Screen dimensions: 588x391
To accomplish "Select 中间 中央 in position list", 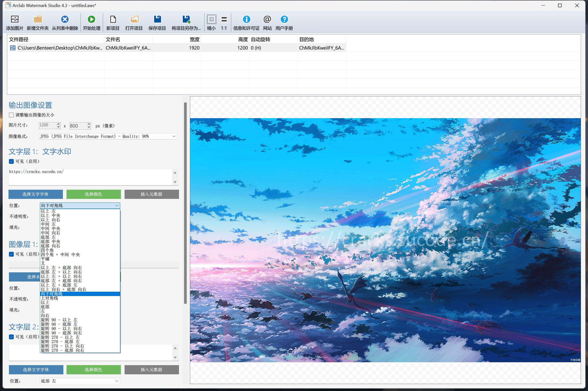I will pyautogui.click(x=80, y=228).
